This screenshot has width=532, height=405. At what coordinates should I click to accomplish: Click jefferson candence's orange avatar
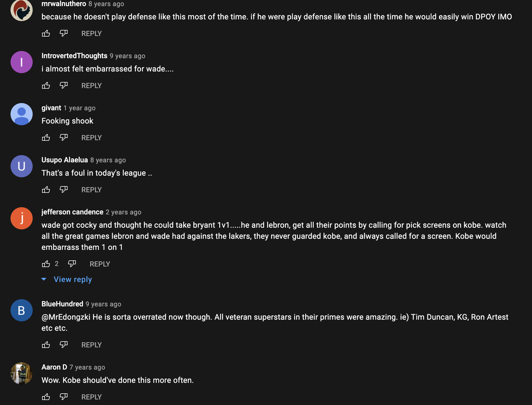pyautogui.click(x=22, y=218)
